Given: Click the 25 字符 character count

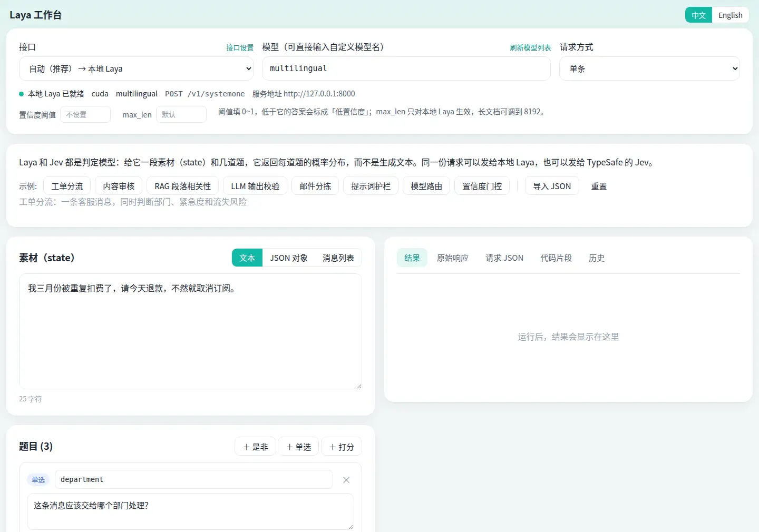Looking at the screenshot, I should coord(30,399).
